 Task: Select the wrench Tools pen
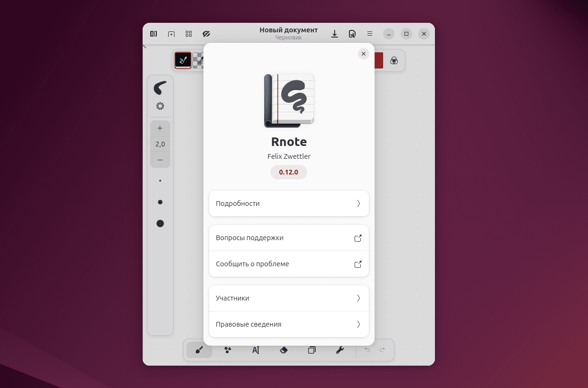click(339, 350)
